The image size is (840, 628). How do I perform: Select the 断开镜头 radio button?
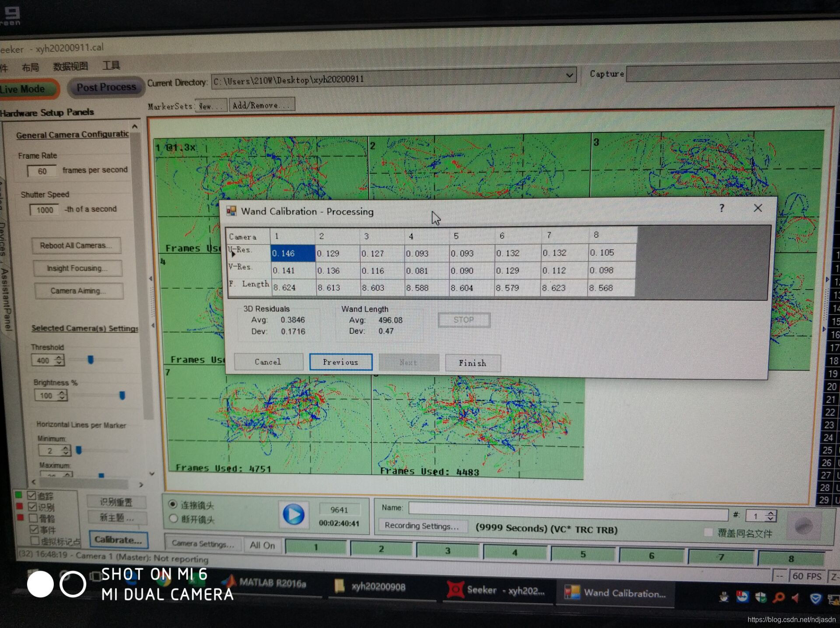pyautogui.click(x=174, y=519)
